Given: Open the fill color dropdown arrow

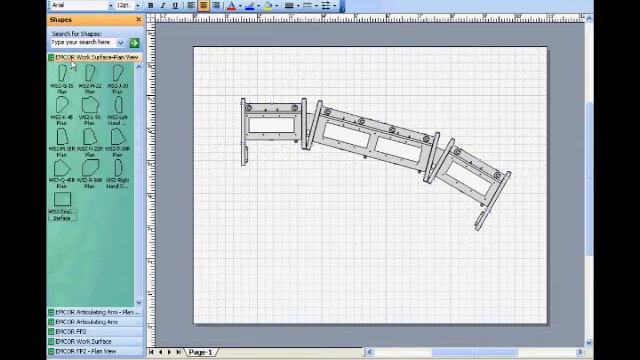Looking at the screenshot, I should point(277,6).
